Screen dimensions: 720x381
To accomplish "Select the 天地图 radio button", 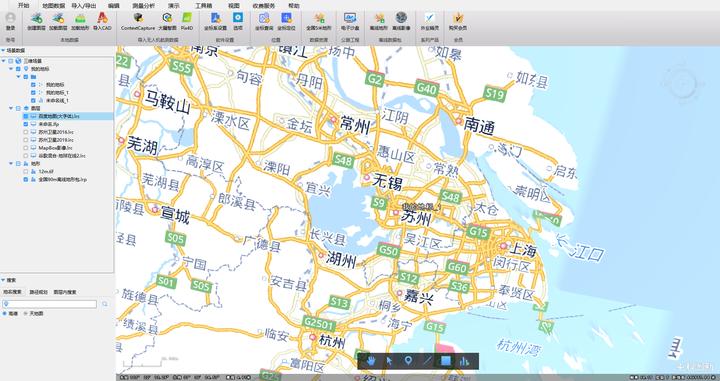I will coord(26,314).
